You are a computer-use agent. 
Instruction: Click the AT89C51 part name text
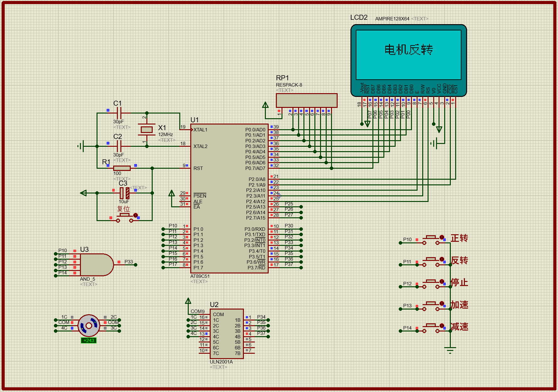200,276
